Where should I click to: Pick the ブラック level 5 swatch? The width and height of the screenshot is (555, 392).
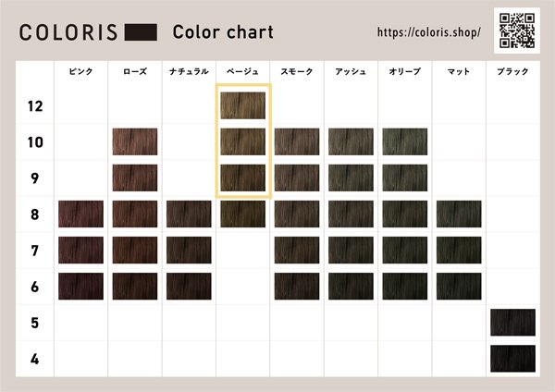(x=512, y=323)
